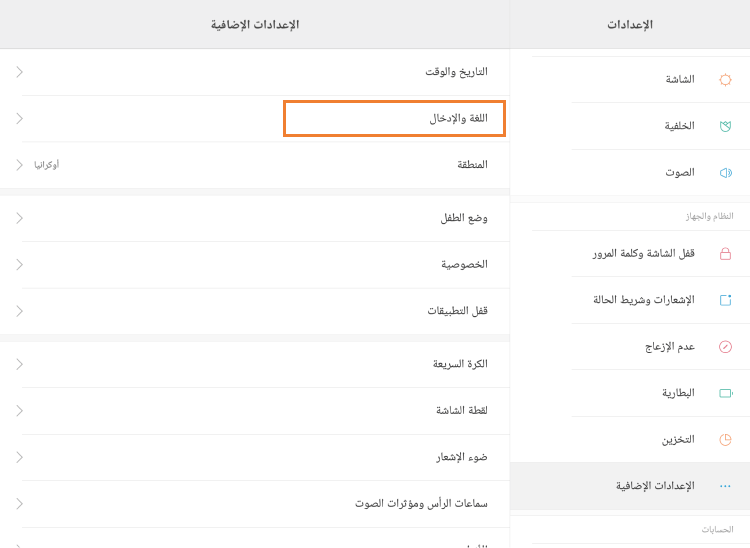Viewport: 750px width, 548px height.
Task: Open البطارية label in the sidebar
Action: [678, 393]
